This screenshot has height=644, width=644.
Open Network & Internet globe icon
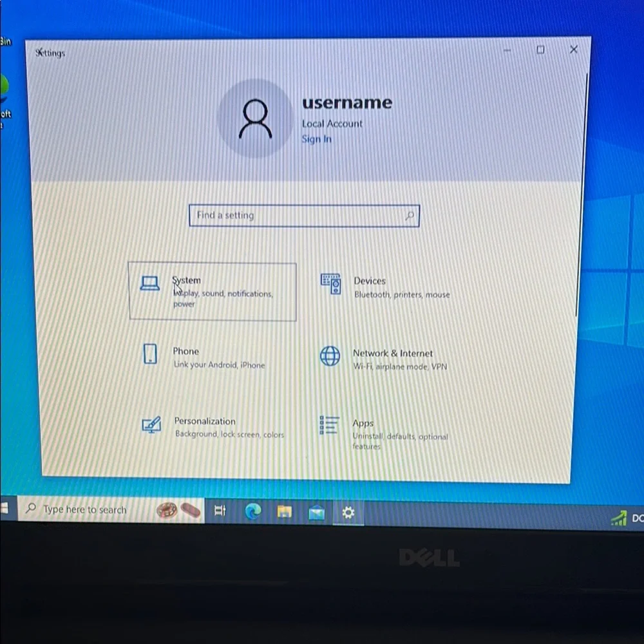pyautogui.click(x=330, y=355)
